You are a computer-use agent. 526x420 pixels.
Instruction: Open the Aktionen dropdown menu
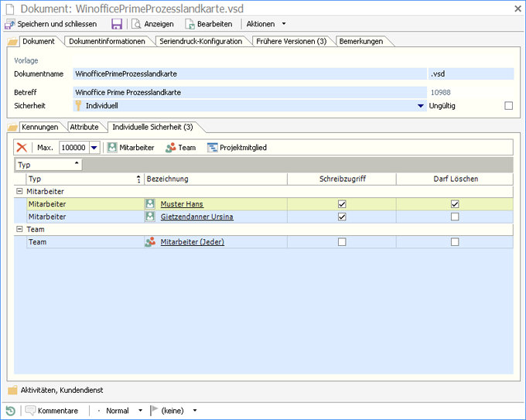266,24
